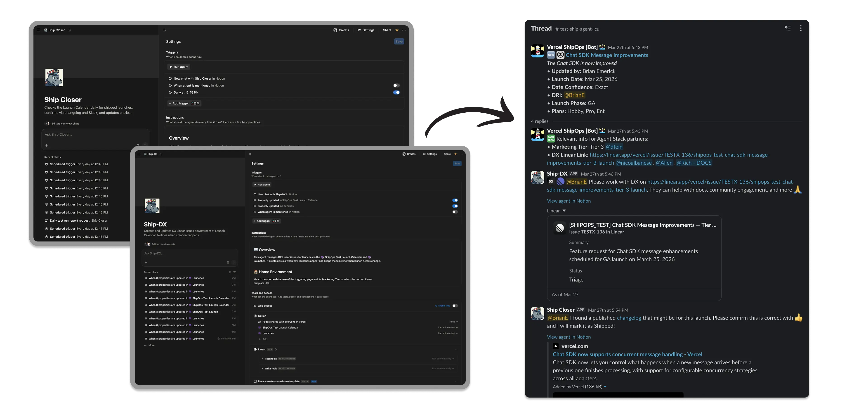Open Run automatically dropdown for Write tools

(443, 368)
